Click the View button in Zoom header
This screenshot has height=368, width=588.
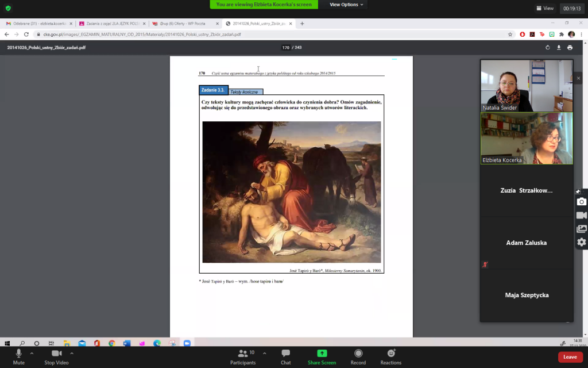coord(545,8)
